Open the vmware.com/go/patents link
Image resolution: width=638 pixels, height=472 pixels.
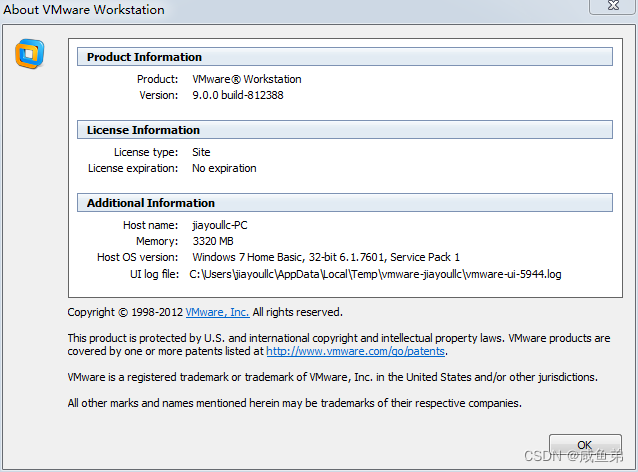(356, 351)
